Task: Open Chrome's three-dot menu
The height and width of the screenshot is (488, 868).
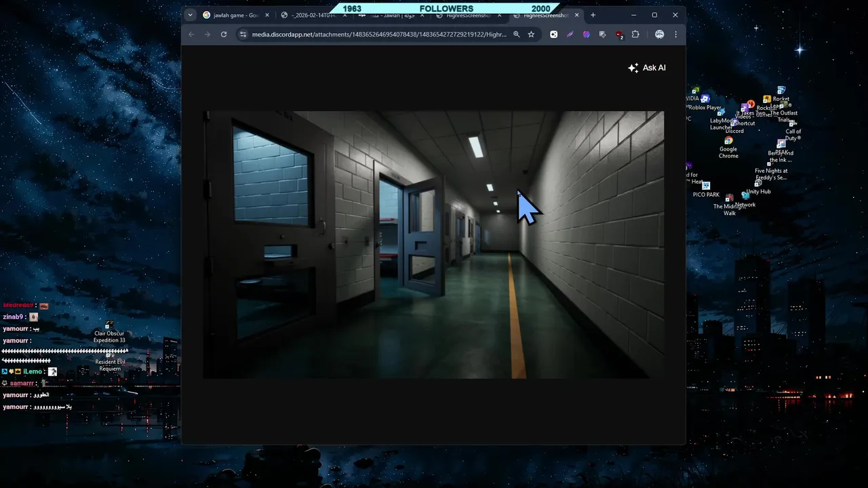Action: tap(675, 35)
